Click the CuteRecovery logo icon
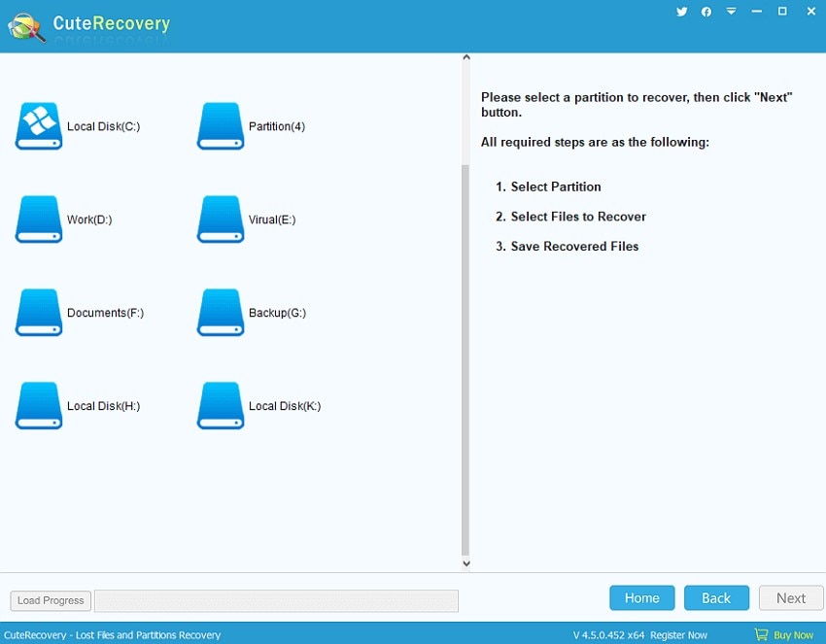 coord(26,27)
